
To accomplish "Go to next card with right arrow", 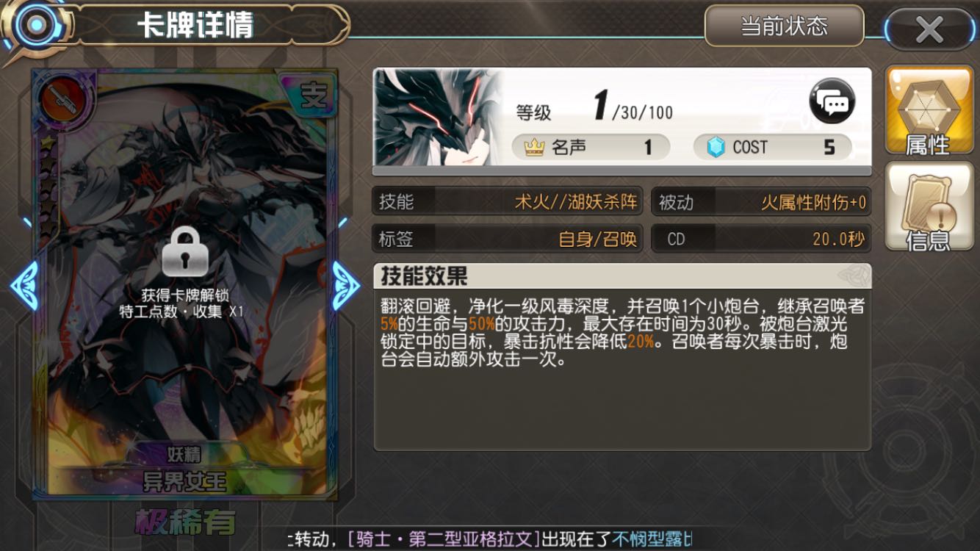I will point(345,284).
